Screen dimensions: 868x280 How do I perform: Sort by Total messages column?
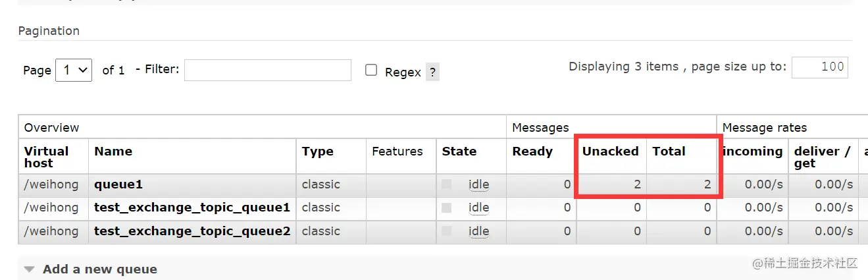click(x=669, y=152)
